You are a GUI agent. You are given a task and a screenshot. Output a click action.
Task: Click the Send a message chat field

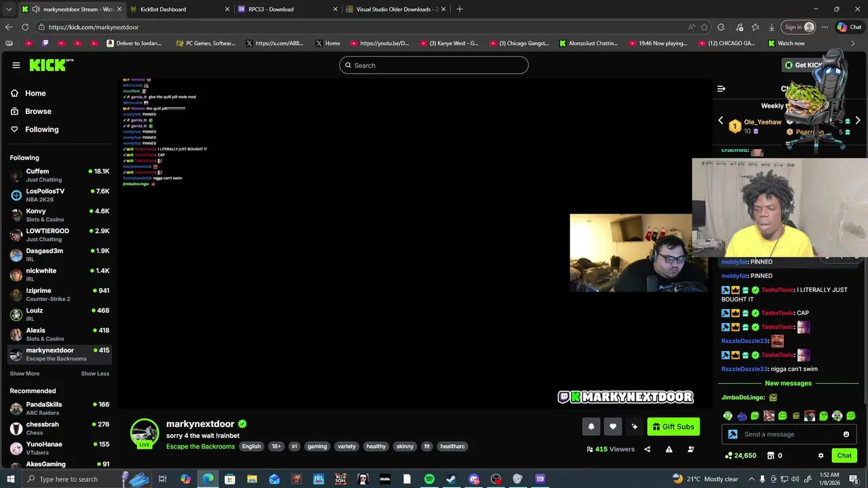click(x=790, y=434)
